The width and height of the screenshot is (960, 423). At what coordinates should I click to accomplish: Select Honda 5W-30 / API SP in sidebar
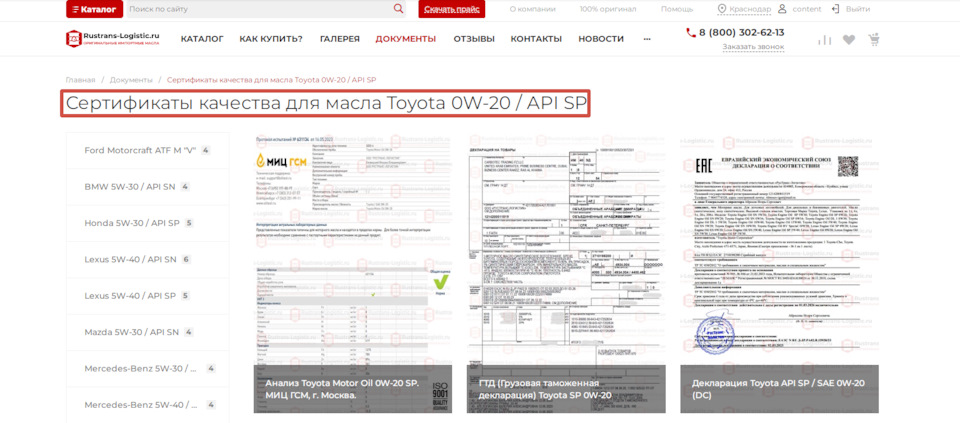tap(147, 223)
